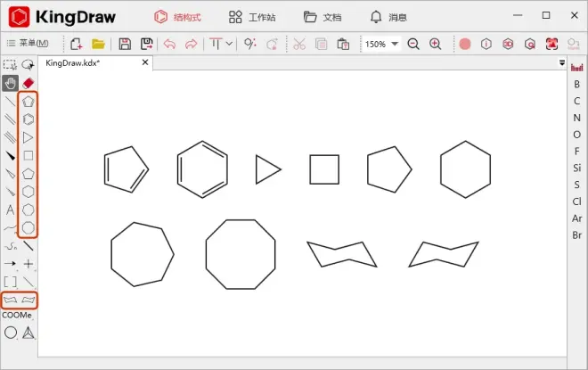Pick the cyclopentadiene ring template

pyautogui.click(x=29, y=102)
